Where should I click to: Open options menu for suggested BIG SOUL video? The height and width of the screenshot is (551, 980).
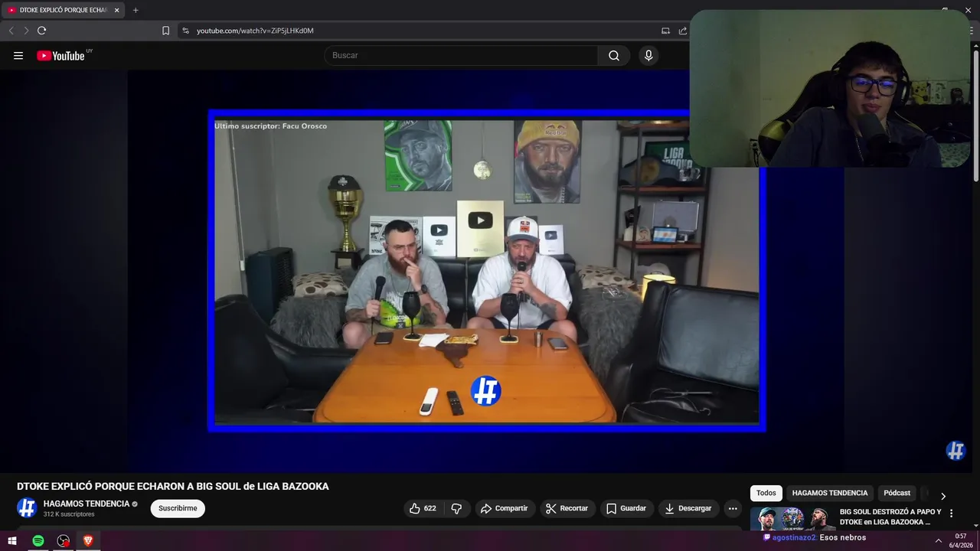[x=952, y=514]
